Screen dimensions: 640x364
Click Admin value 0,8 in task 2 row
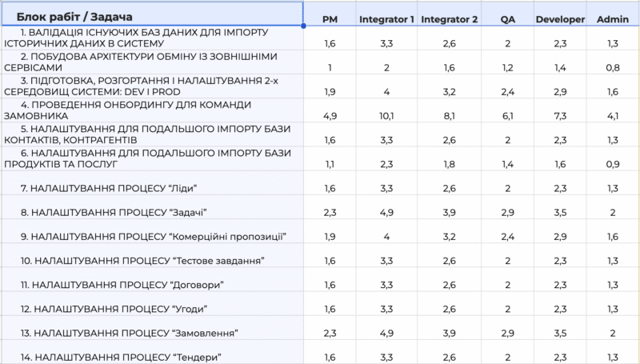pyautogui.click(x=613, y=68)
